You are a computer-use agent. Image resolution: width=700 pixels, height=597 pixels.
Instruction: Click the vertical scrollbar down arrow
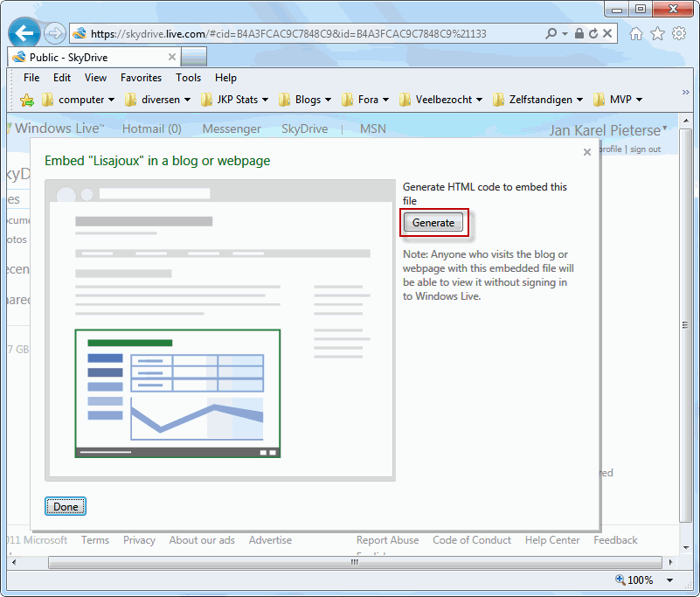coord(686,548)
